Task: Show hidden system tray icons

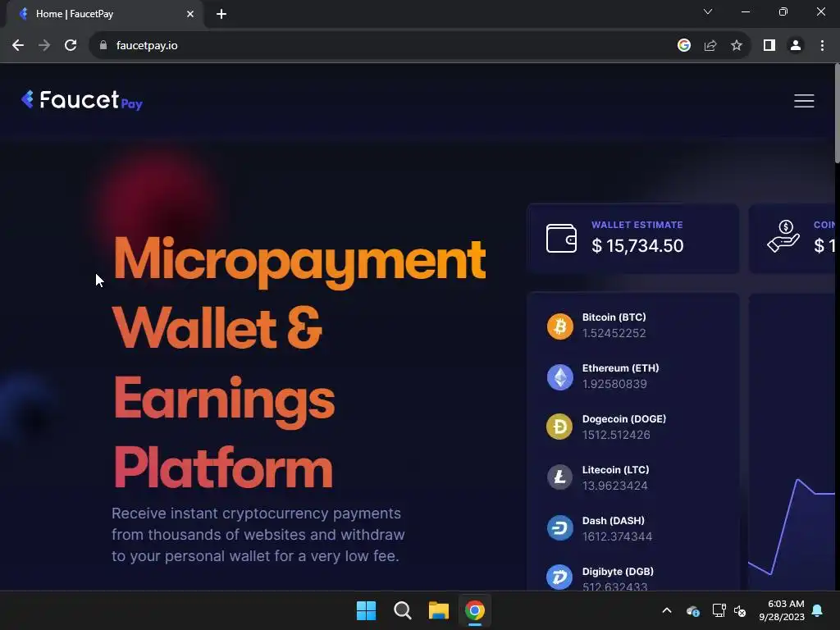Action: click(667, 610)
